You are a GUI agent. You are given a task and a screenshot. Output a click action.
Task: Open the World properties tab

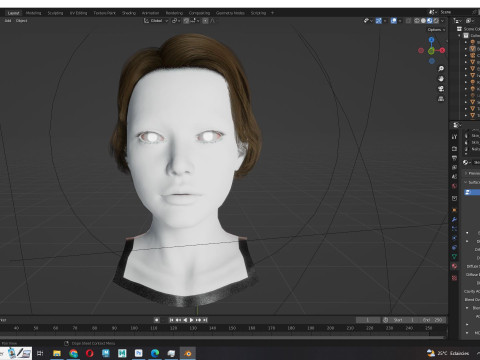[x=454, y=186]
